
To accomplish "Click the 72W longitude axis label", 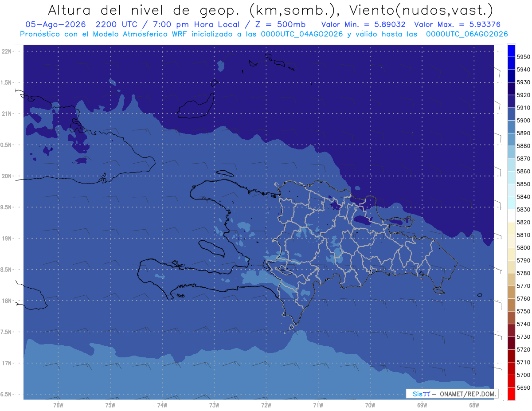I will click(x=266, y=405).
